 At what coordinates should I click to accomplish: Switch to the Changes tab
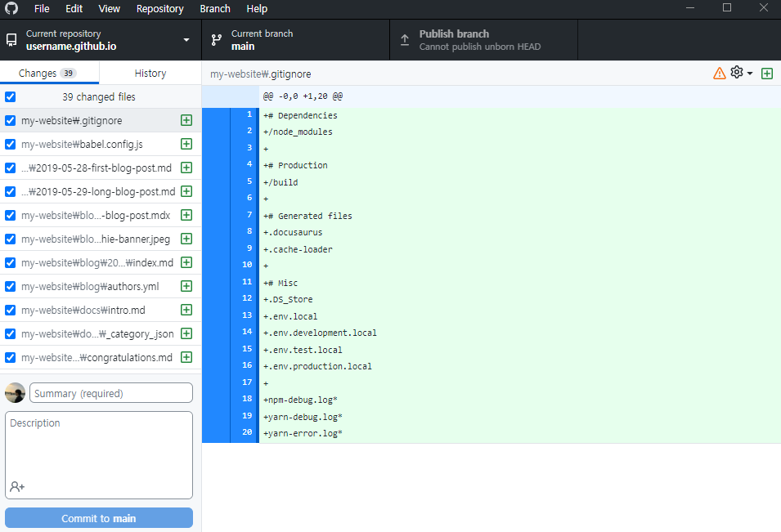click(x=49, y=73)
